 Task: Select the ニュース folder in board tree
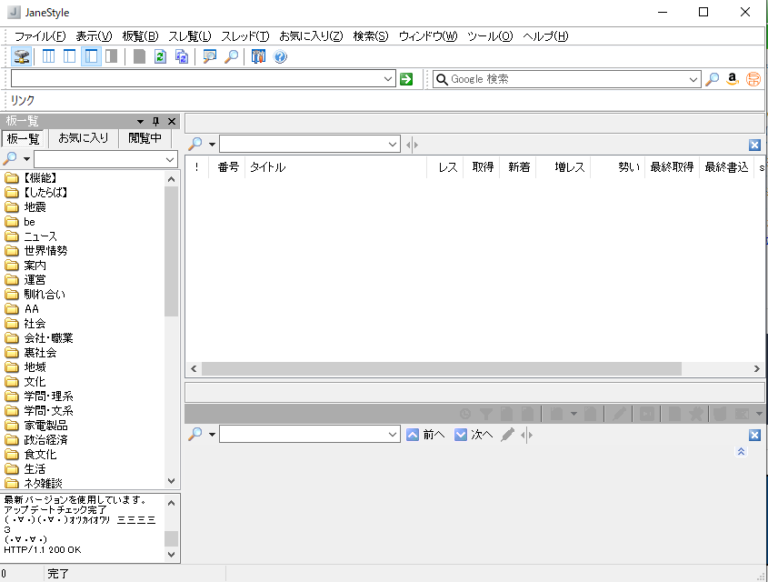tap(40, 236)
